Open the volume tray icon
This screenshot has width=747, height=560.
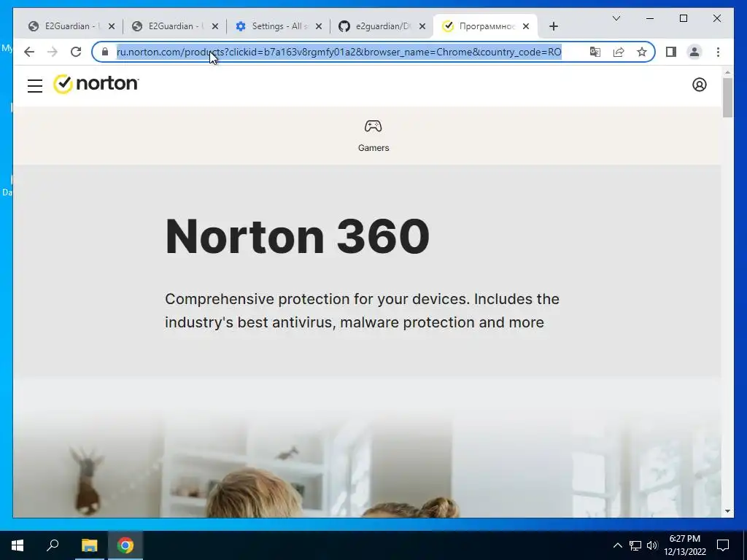(x=651, y=545)
